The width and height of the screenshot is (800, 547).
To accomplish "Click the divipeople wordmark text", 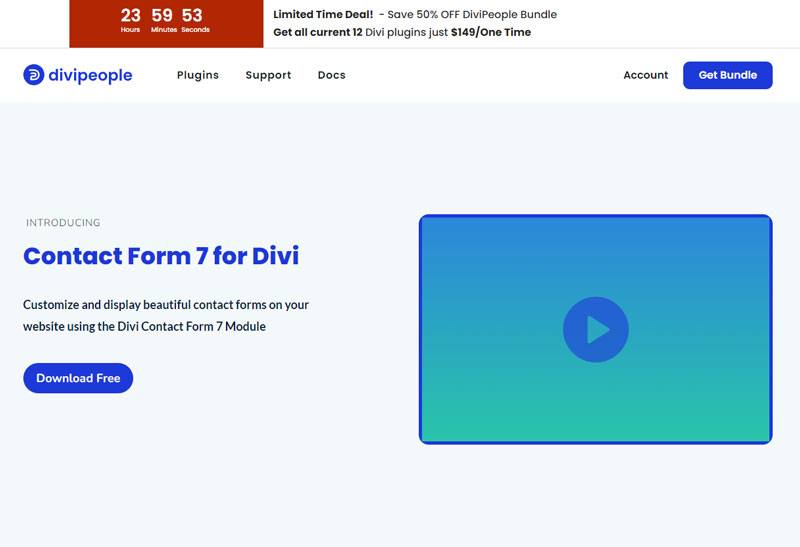I will click(90, 76).
